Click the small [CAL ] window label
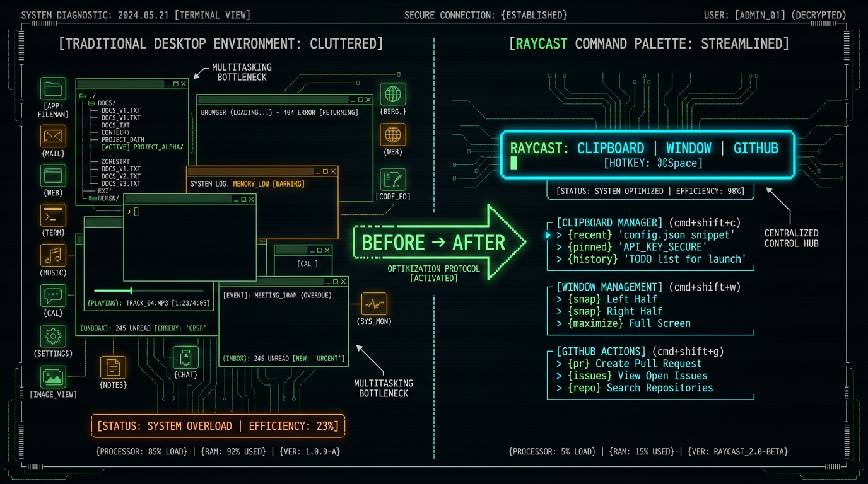This screenshot has height=484, width=868. (x=307, y=263)
